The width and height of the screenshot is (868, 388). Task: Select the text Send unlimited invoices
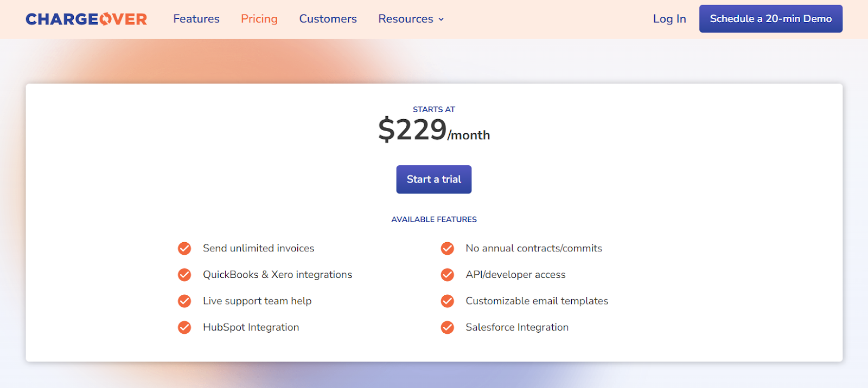pos(258,248)
